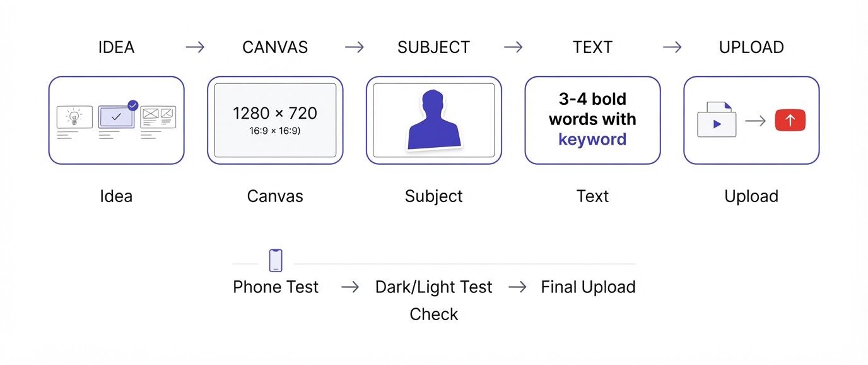Open the SUBJECT step heading
Image resolution: width=868 pixels, height=365 pixels.
coord(434,47)
